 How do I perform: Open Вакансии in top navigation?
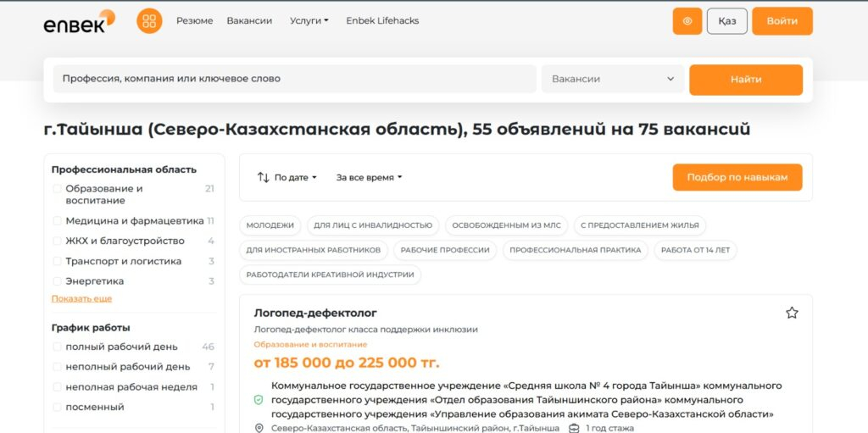(x=249, y=20)
